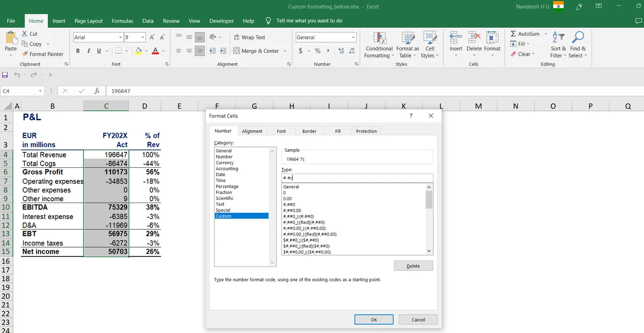The image size is (644, 333).
Task: Click the Delete button for custom format
Action: 413,266
